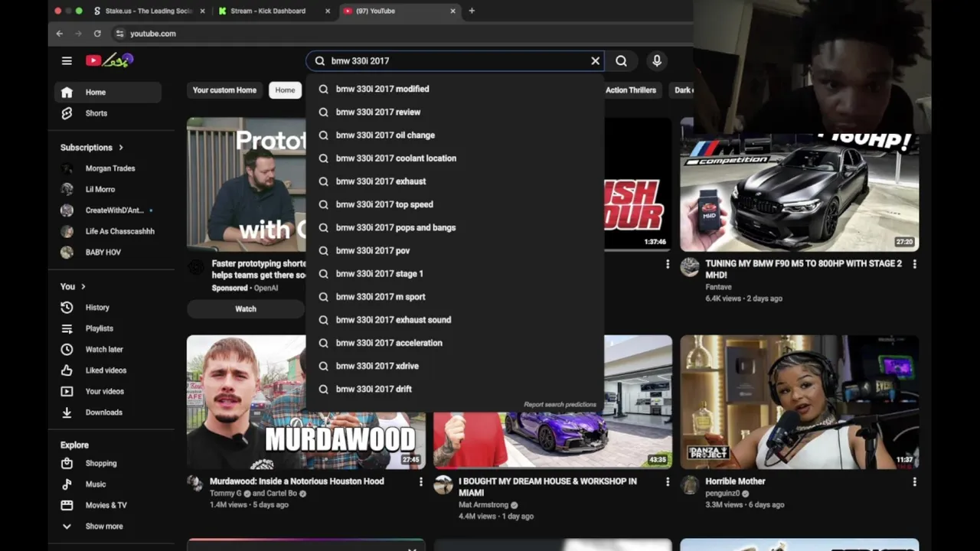980x551 pixels.
Task: Open a new browser tab
Action: [472, 11]
